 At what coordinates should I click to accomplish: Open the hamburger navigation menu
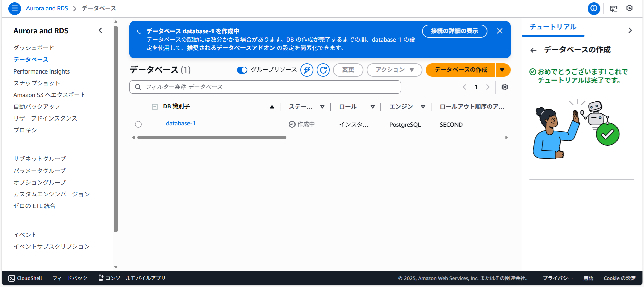[x=14, y=8]
